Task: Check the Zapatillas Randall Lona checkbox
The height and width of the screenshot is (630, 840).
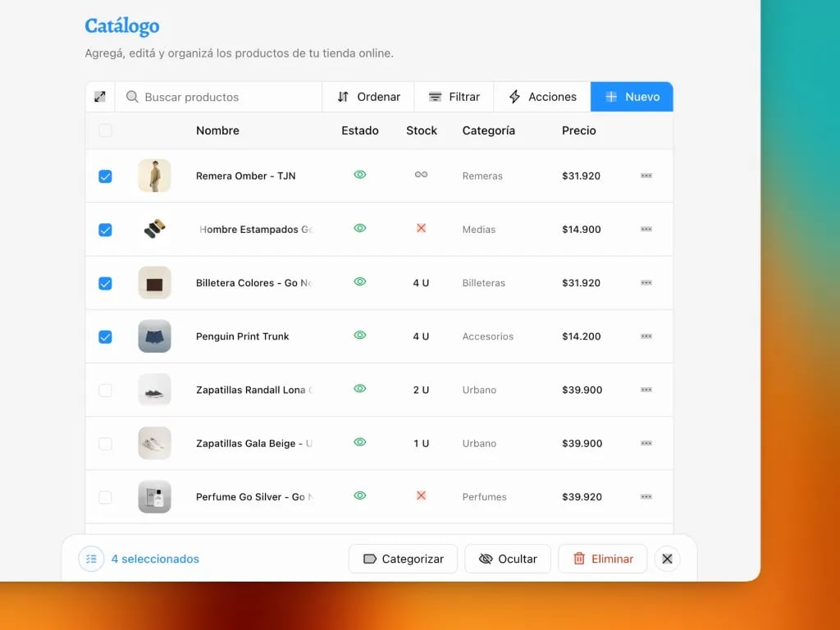Action: point(105,390)
